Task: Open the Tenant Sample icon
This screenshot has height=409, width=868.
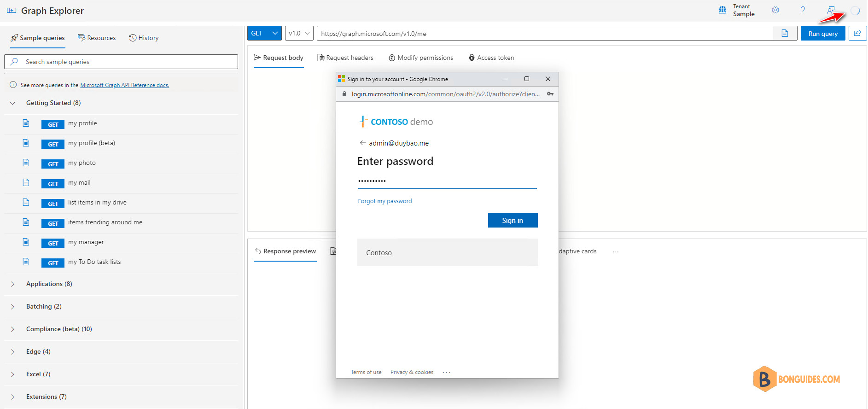Action: click(722, 10)
